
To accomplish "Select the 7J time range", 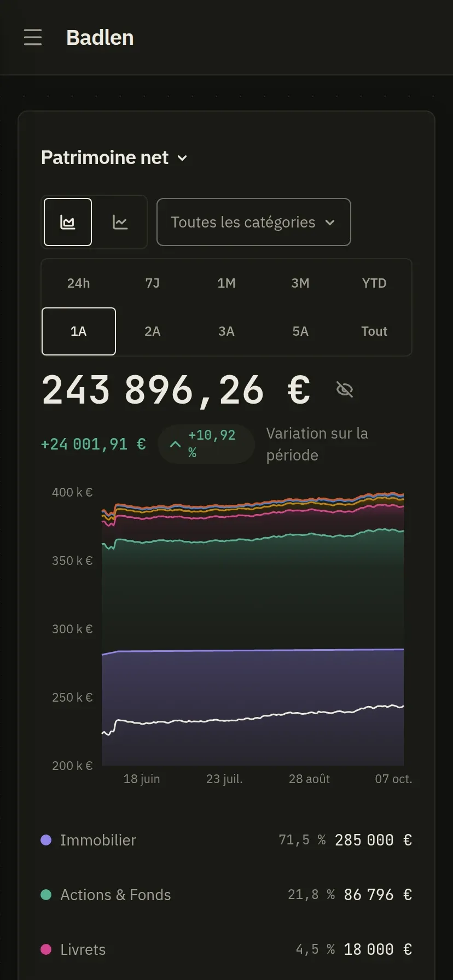I will (x=153, y=283).
